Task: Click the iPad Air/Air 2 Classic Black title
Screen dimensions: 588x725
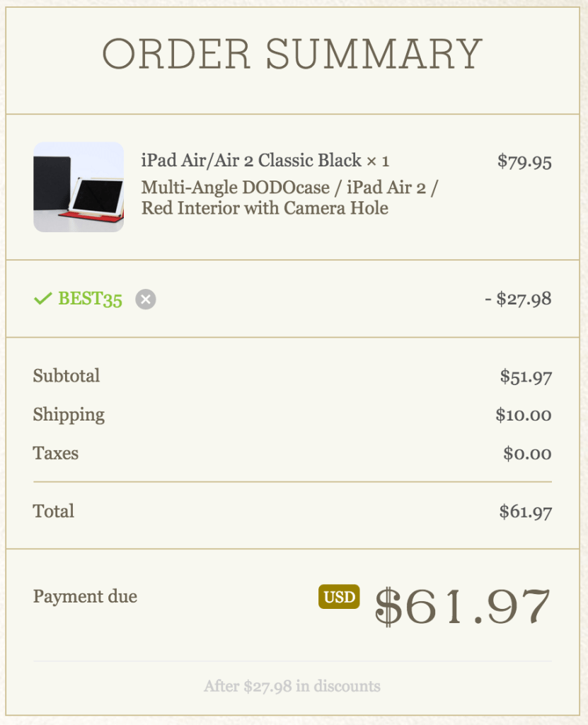Action: (x=265, y=161)
